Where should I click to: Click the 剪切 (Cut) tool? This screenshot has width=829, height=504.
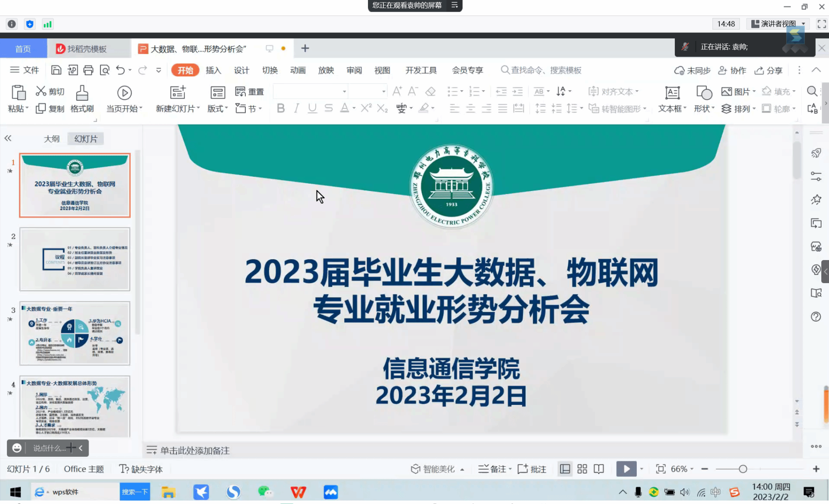click(50, 91)
